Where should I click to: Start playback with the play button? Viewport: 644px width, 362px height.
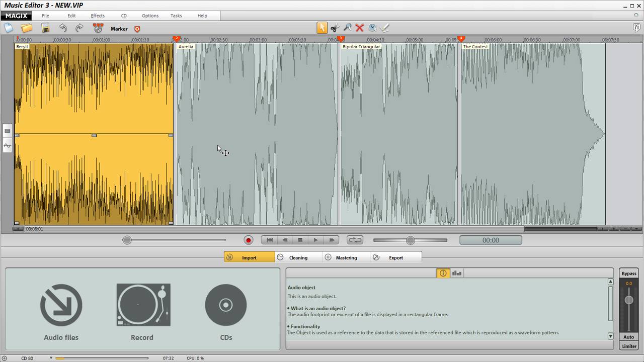[316, 240]
